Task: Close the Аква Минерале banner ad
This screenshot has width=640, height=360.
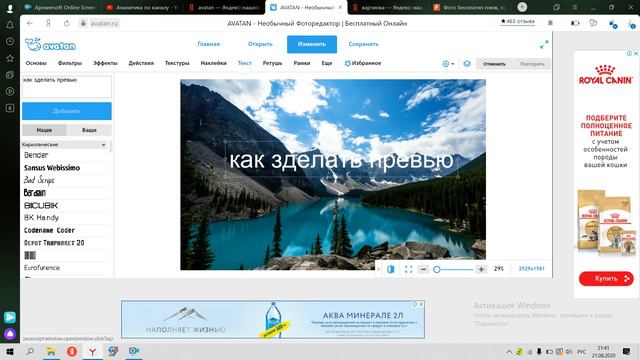Action: click(421, 304)
